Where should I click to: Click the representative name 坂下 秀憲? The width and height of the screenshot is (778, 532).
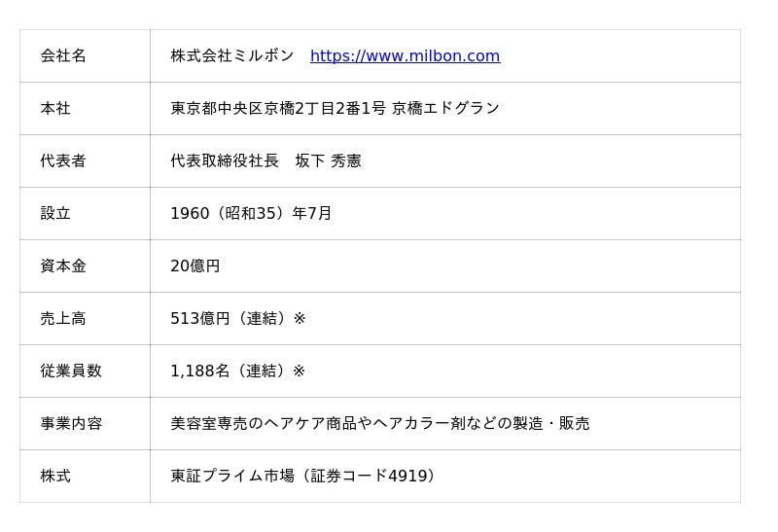329,161
